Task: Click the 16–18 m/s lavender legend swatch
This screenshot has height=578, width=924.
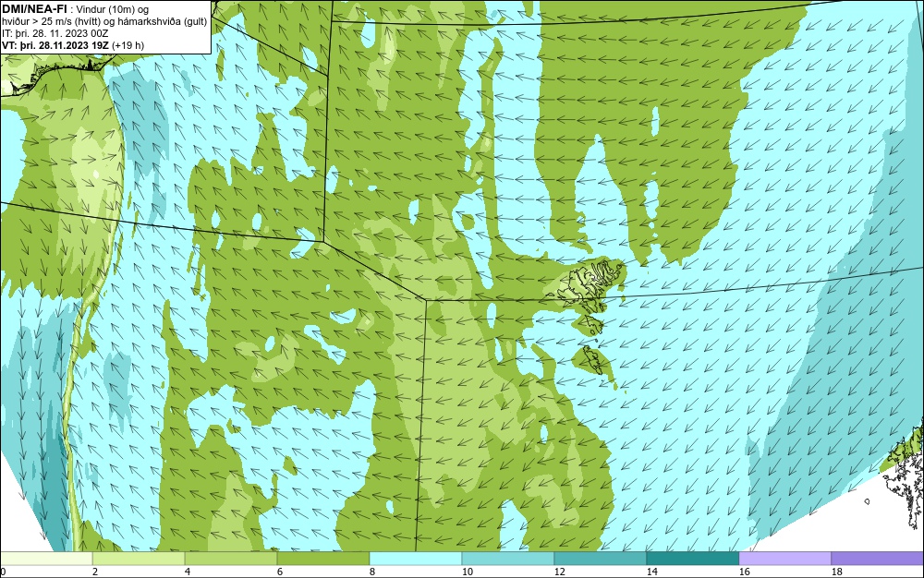Action: 784,558
